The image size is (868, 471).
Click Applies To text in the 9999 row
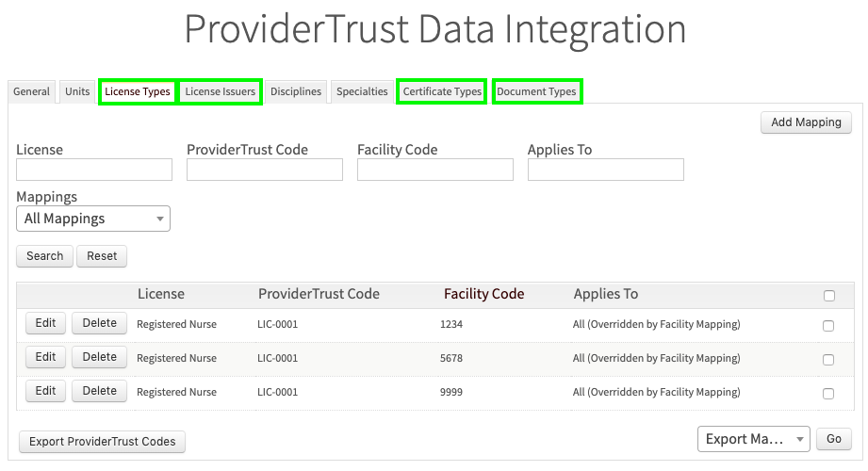point(657,392)
